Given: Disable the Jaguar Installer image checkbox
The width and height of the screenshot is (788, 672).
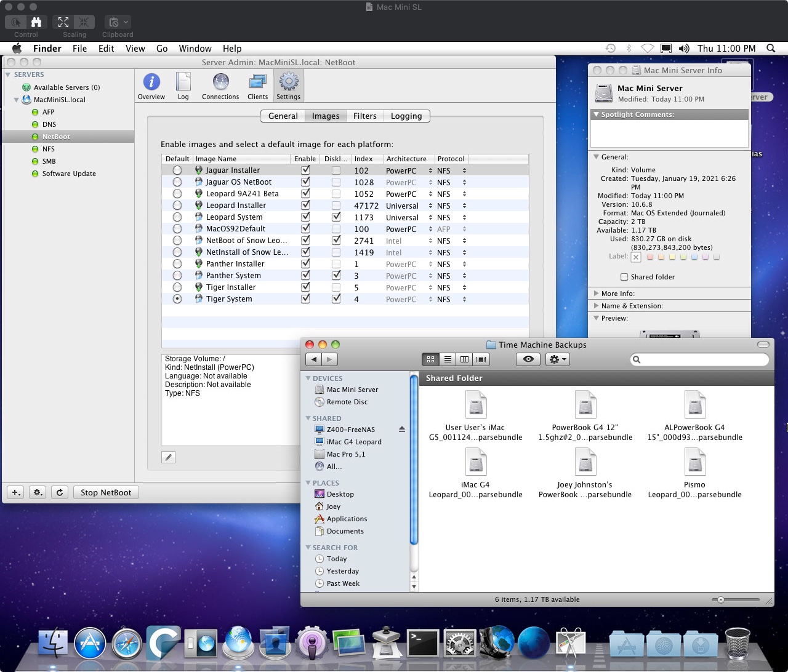Looking at the screenshot, I should click(305, 170).
